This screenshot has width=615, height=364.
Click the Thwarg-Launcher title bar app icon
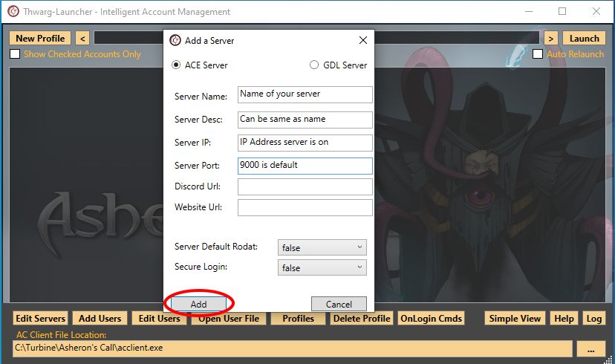pyautogui.click(x=13, y=11)
